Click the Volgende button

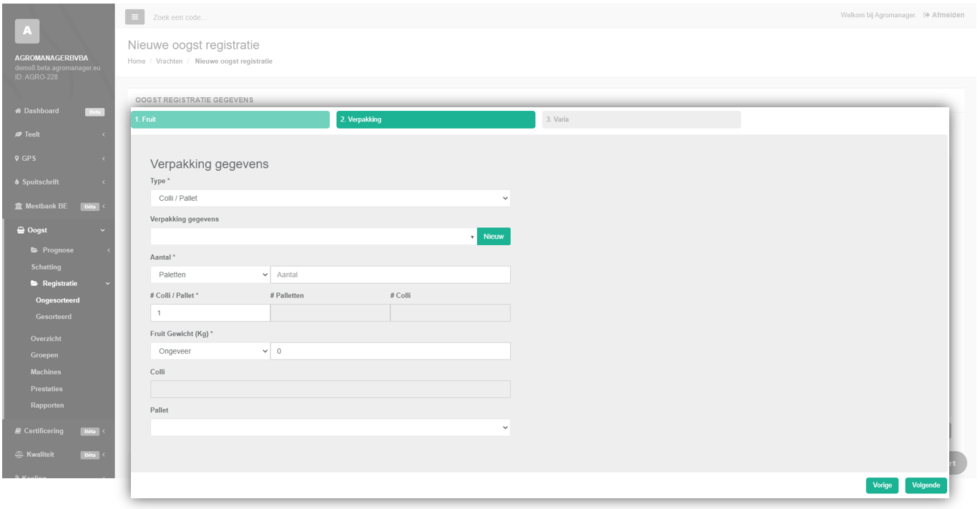pos(926,485)
